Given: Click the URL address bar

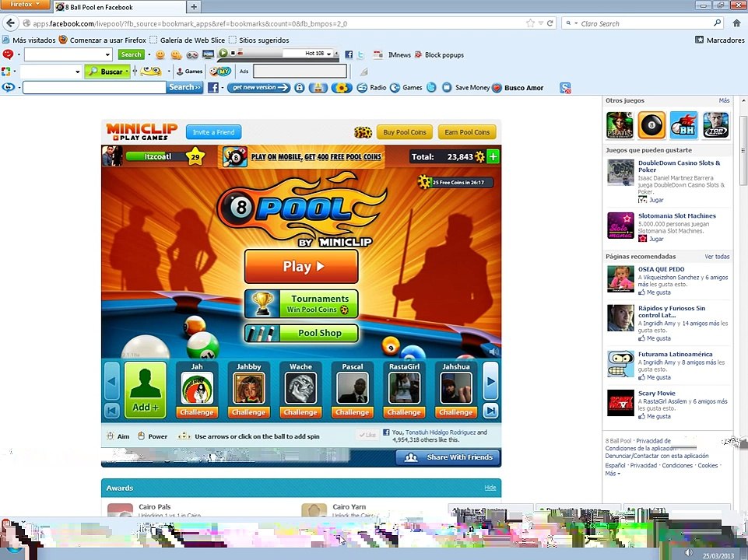Looking at the screenshot, I should (x=276, y=23).
